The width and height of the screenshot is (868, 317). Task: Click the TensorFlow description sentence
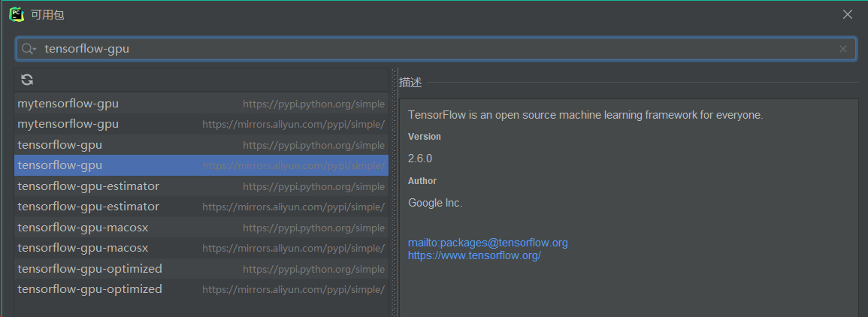tap(585, 115)
